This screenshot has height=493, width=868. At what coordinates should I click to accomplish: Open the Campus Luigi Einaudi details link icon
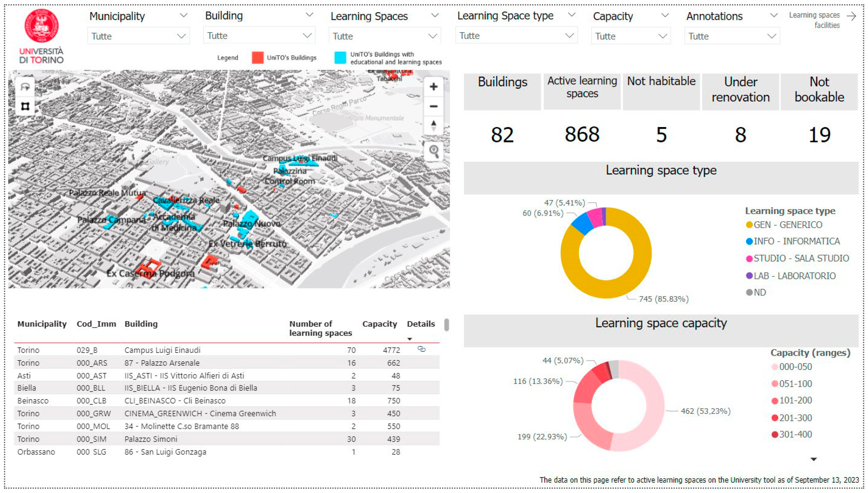pyautogui.click(x=421, y=349)
